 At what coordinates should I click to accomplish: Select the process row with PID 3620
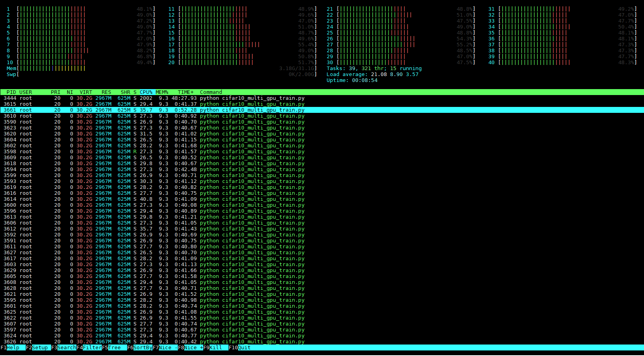pyautogui.click(x=322, y=134)
